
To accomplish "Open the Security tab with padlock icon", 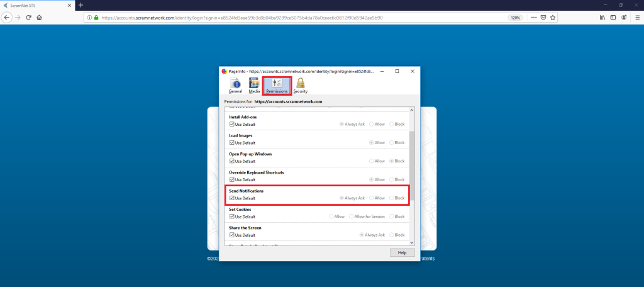I will pos(300,86).
